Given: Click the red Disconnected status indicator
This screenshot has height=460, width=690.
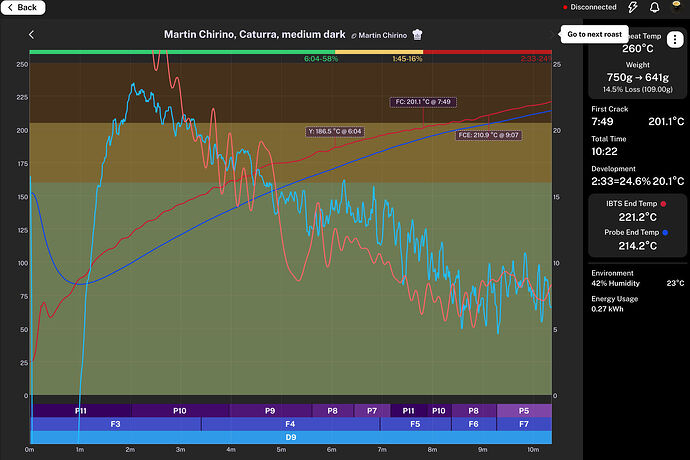Looking at the screenshot, I should [590, 7].
